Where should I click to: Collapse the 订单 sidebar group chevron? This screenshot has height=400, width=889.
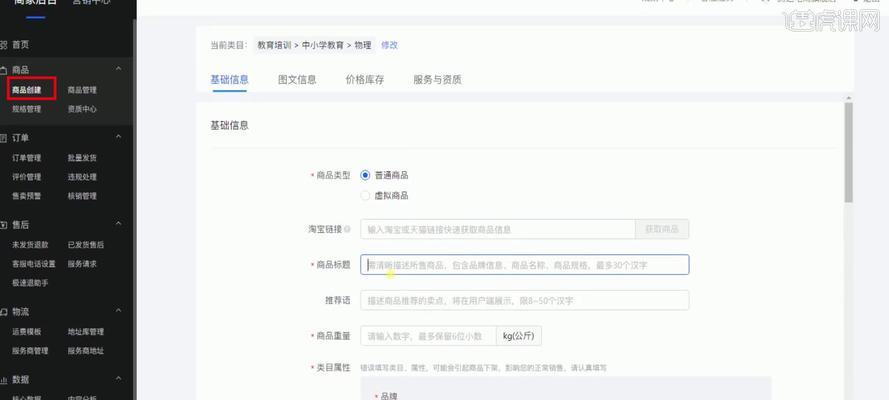point(119,138)
